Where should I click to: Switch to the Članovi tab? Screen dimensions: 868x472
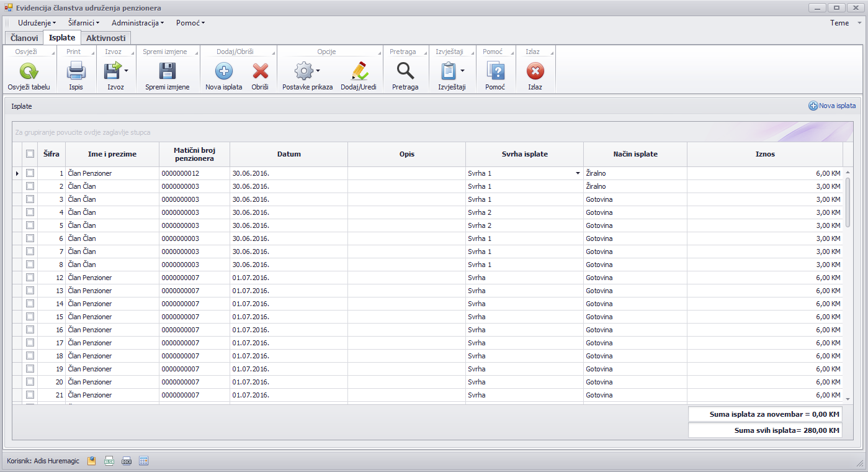click(24, 38)
